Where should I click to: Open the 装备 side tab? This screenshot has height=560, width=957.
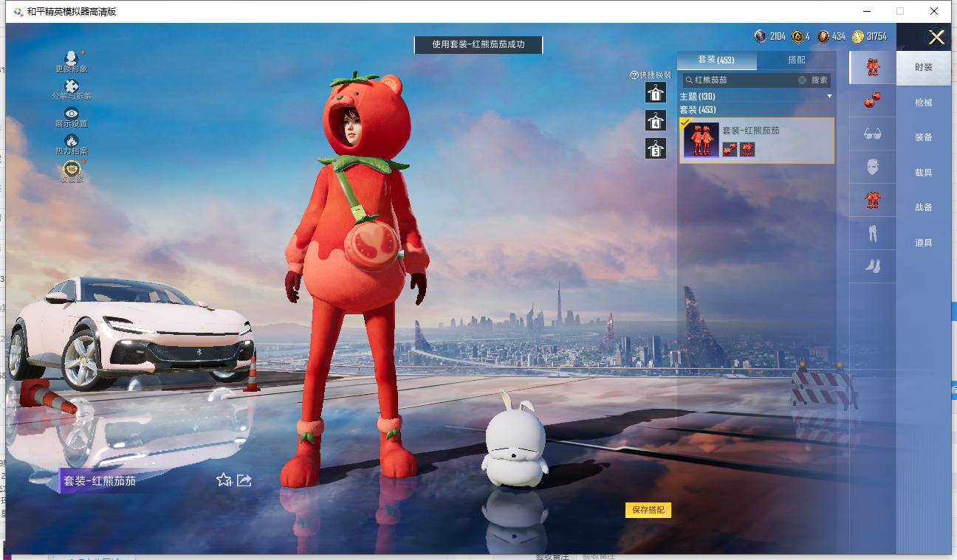924,137
